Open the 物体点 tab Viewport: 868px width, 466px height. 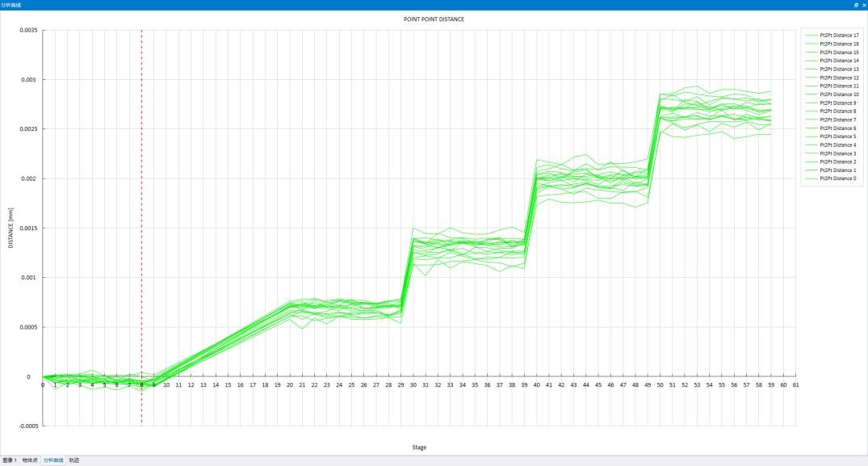[x=31, y=460]
